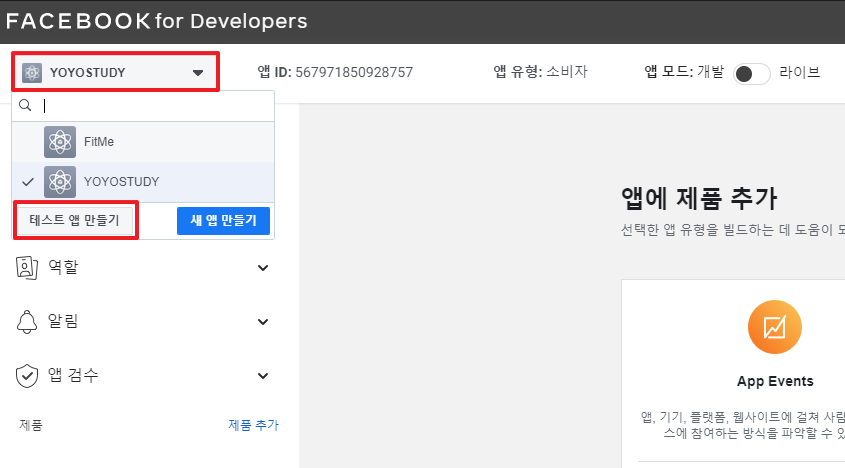Screen dimensions: 845x468
Task: Click the 알림 bell icon
Action: pos(26,322)
